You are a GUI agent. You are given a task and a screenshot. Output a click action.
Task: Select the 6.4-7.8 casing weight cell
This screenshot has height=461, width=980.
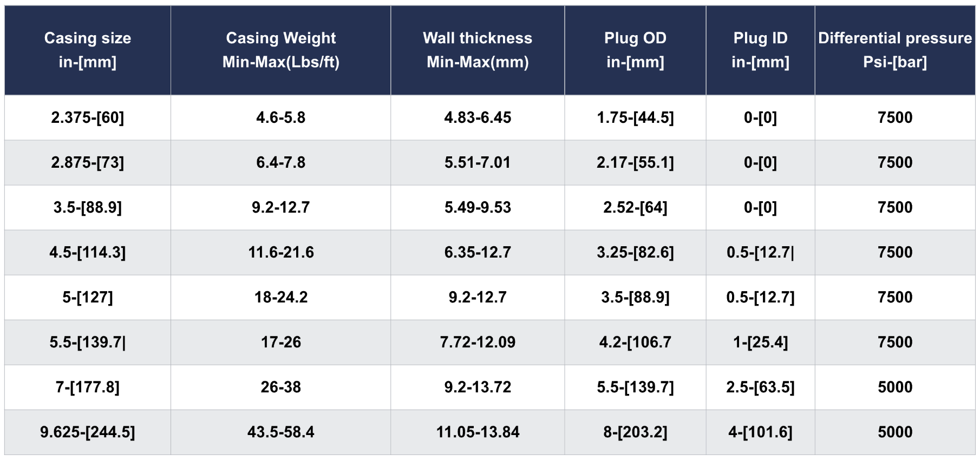tap(281, 162)
